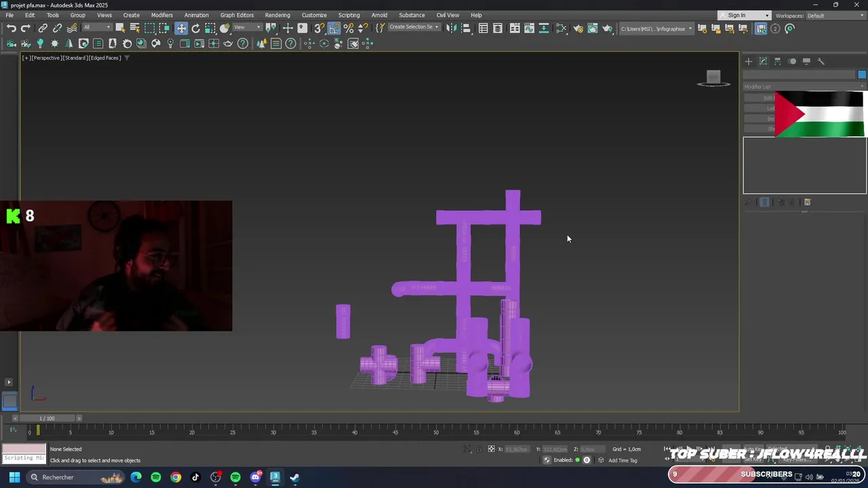868x488 pixels.
Task: Click the Standard viewport label
Action: point(75,58)
